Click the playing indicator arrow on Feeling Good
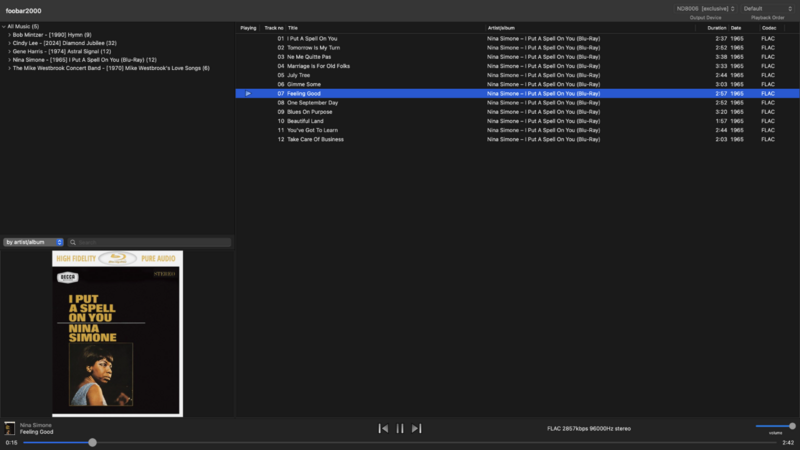This screenshot has height=450, width=800. (x=248, y=93)
